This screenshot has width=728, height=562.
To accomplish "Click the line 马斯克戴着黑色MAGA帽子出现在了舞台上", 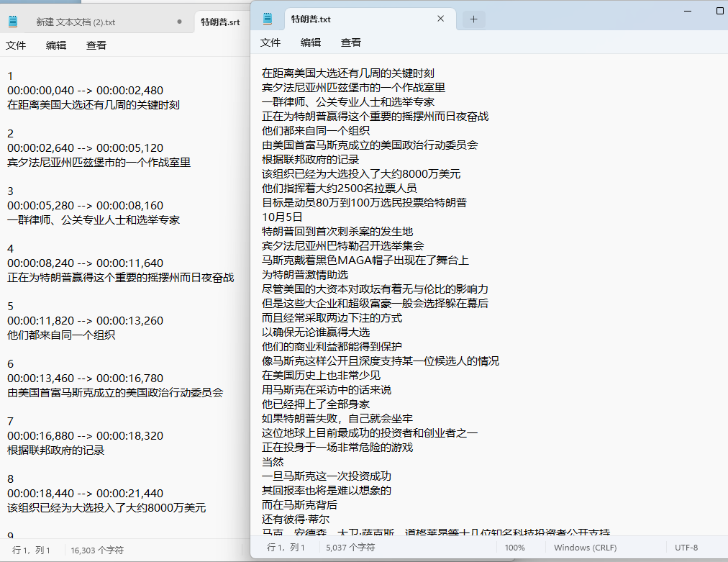I will (x=365, y=260).
